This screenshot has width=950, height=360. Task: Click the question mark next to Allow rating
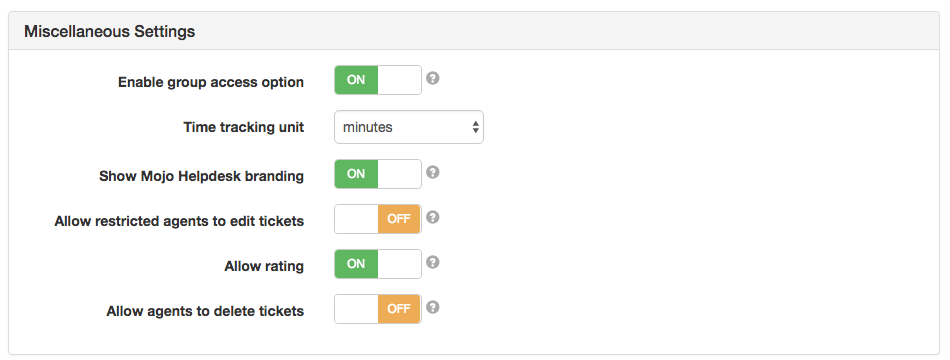[x=432, y=262]
